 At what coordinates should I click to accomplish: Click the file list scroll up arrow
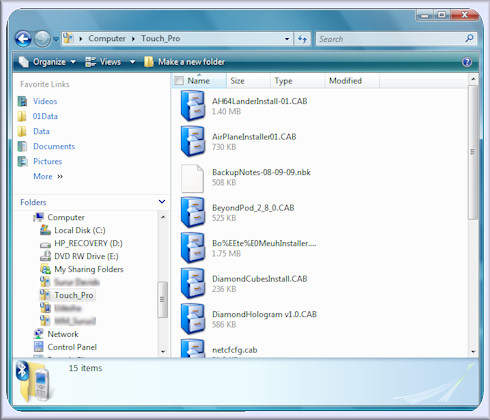tap(473, 79)
